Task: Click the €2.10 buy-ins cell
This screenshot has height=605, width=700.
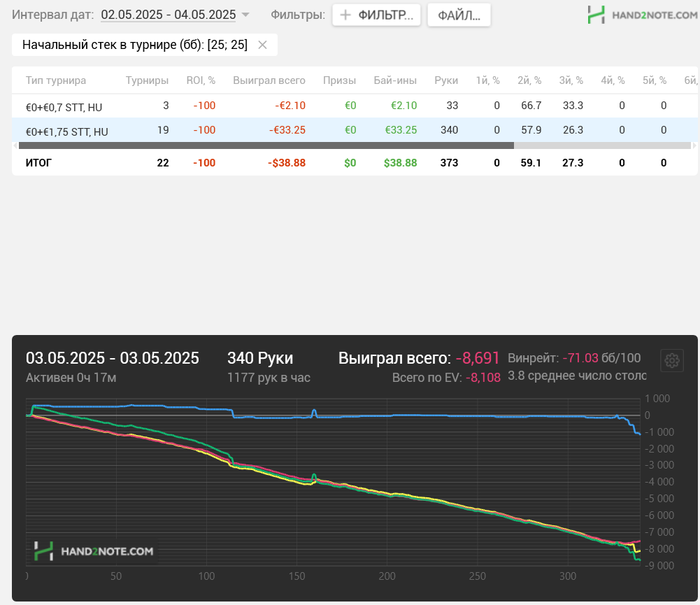Action: point(404,105)
